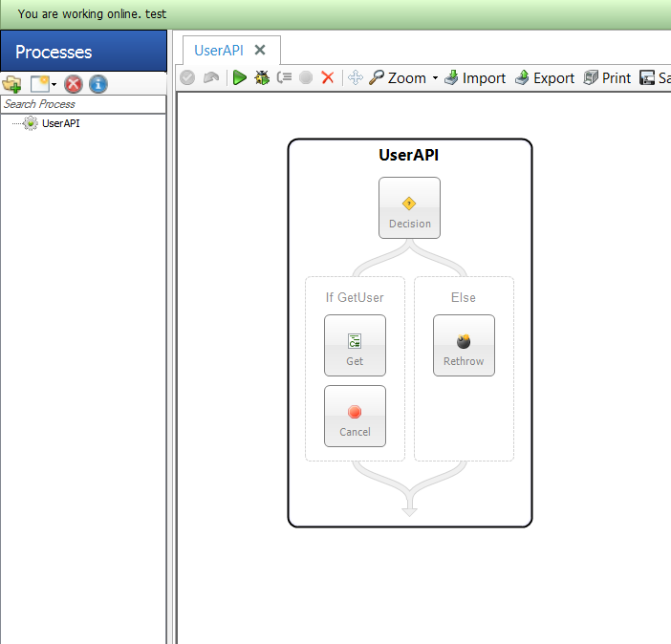Show process info with blue i icon
Viewport: 671px width, 644px height.
click(x=98, y=84)
